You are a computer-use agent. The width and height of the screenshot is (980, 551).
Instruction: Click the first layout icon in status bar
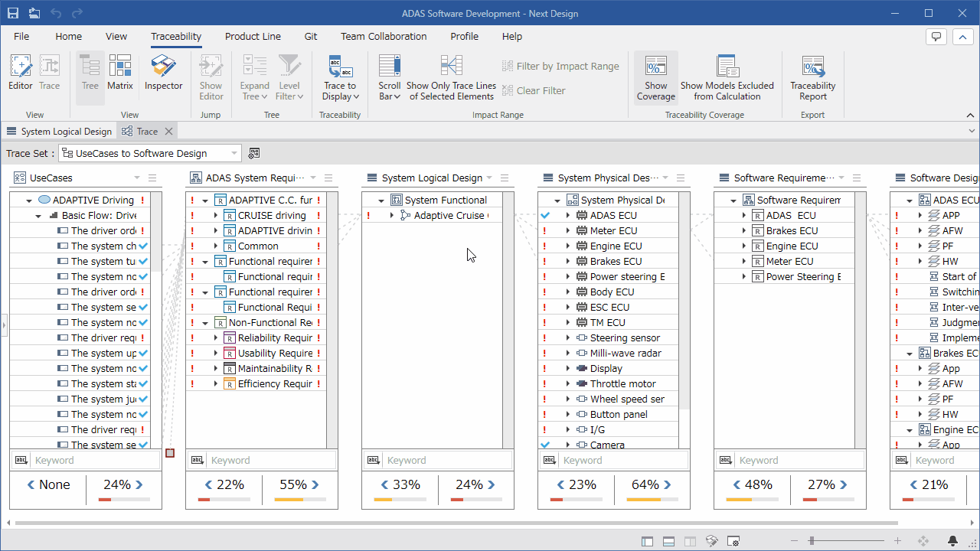648,541
